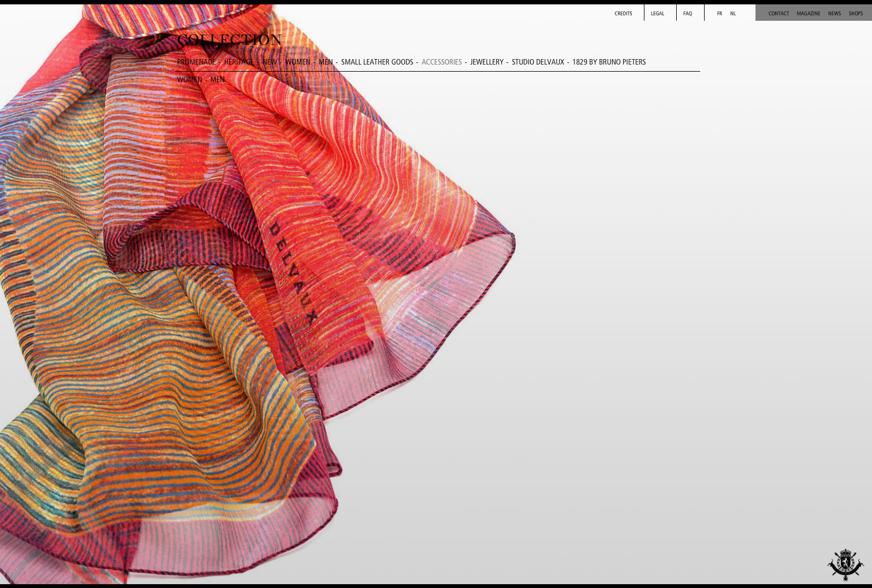Choose Women in Accessories submenu row
Screen dimensions: 872x588
tap(189, 80)
